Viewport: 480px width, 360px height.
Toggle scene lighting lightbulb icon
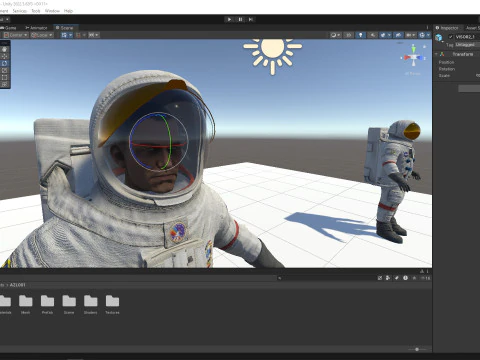[x=360, y=35]
